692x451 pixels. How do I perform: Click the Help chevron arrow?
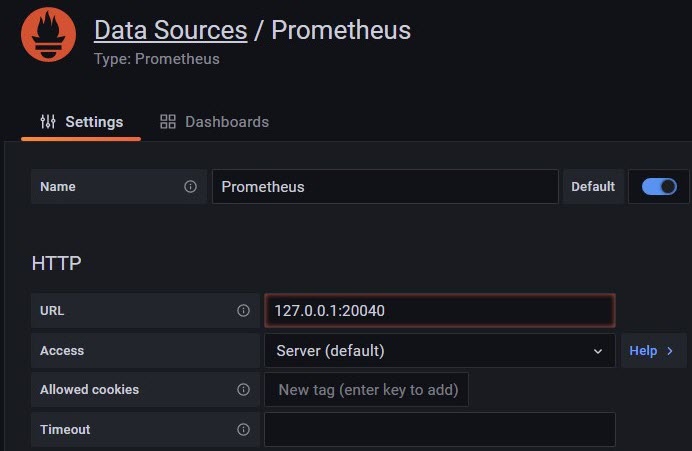pos(670,351)
